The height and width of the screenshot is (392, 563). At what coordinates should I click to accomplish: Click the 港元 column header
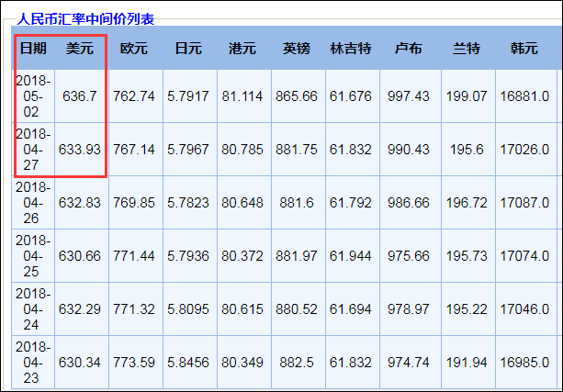242,48
